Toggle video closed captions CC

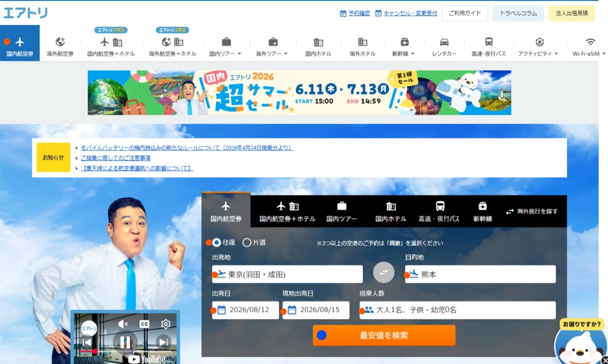tap(144, 324)
